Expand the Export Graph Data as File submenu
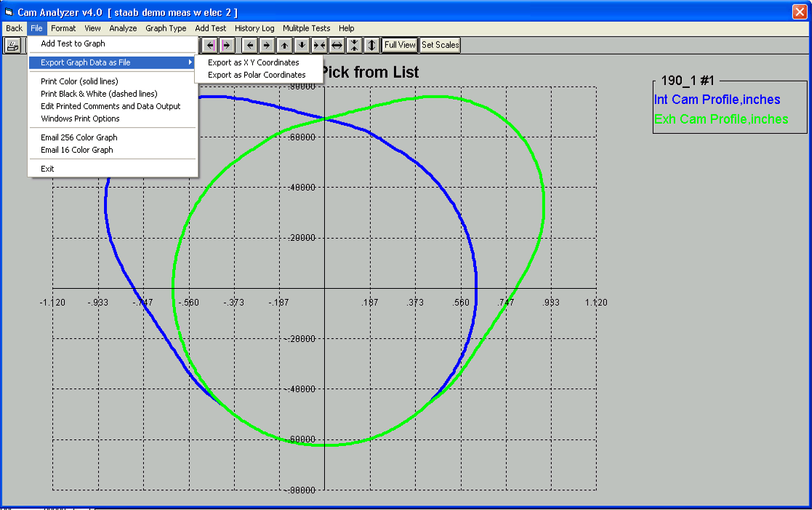Viewport: 812px width, 510px height. [113, 62]
